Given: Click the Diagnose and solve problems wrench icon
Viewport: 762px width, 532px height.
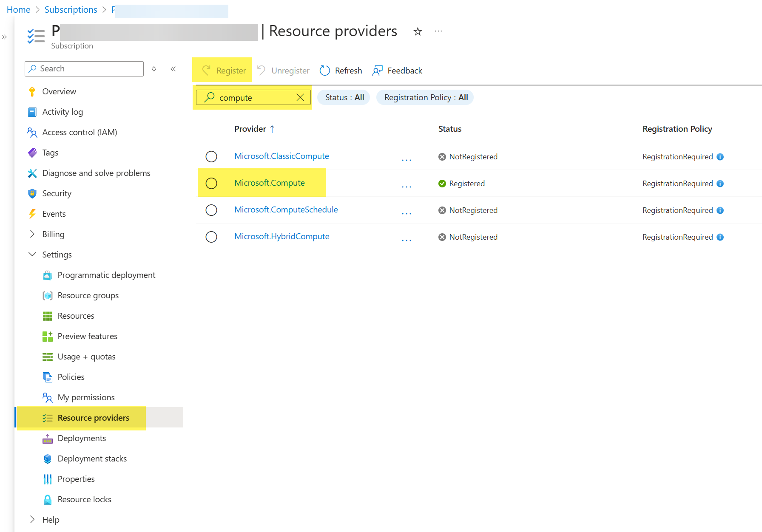Looking at the screenshot, I should (x=32, y=173).
